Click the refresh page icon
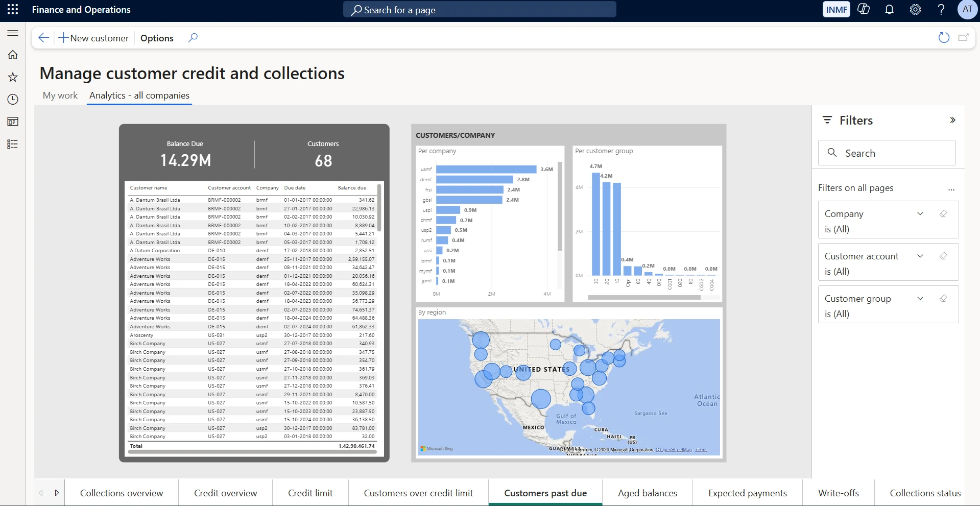This screenshot has height=506, width=980. [944, 38]
